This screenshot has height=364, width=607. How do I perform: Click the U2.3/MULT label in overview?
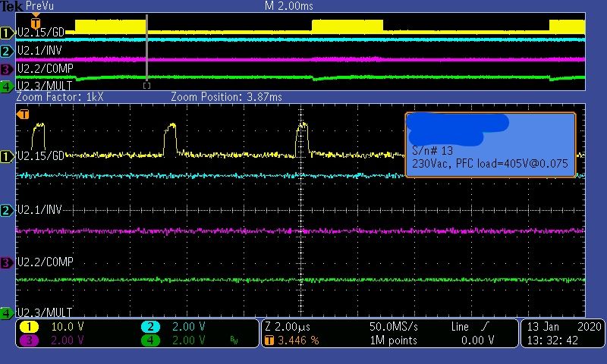(x=45, y=86)
